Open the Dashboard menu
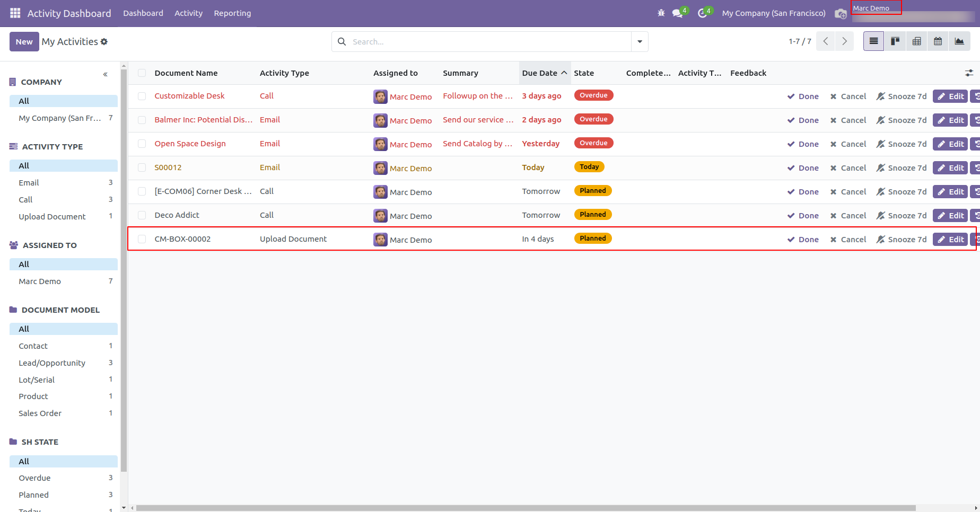 pos(143,13)
